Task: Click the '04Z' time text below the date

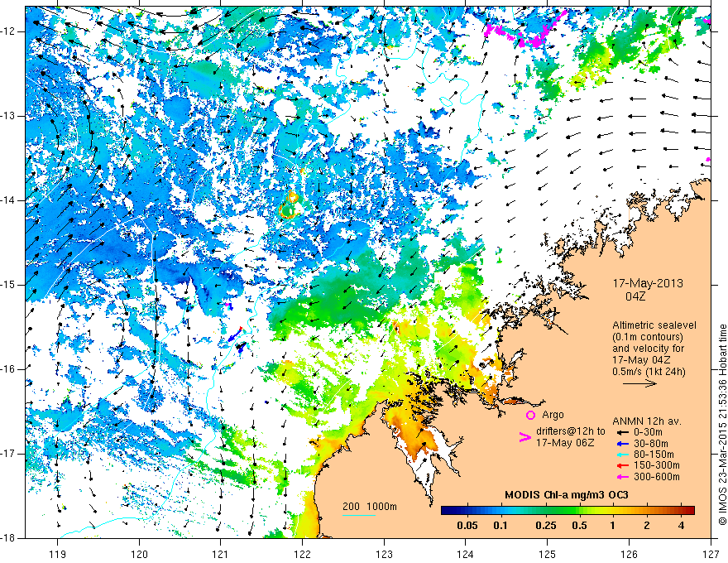Action: click(x=635, y=296)
